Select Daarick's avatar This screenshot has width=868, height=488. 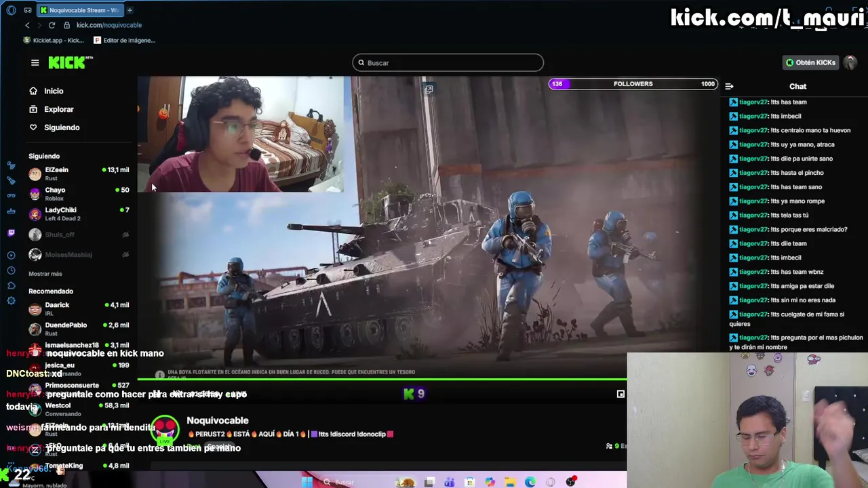pos(35,309)
